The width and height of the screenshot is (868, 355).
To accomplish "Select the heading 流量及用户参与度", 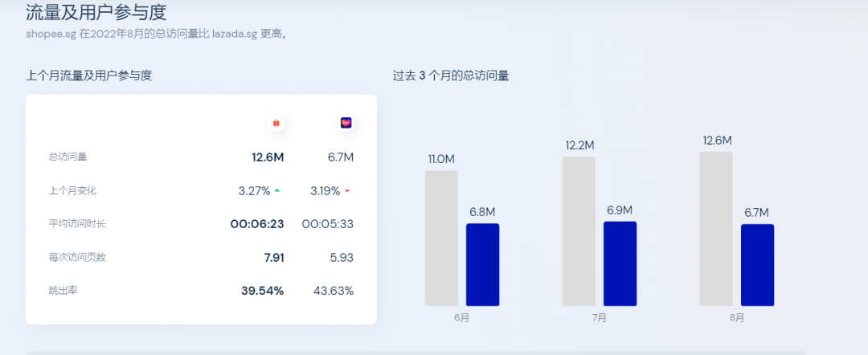I will coord(96,12).
